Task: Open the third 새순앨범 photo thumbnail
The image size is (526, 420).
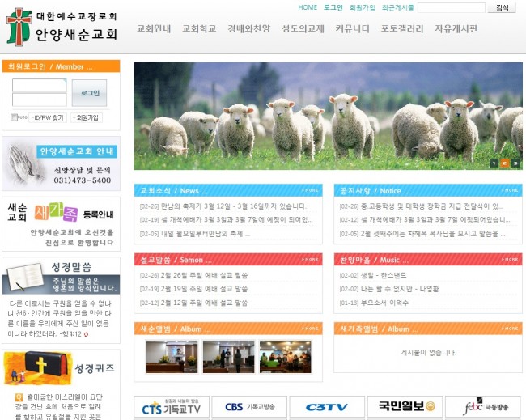Action: point(285,357)
